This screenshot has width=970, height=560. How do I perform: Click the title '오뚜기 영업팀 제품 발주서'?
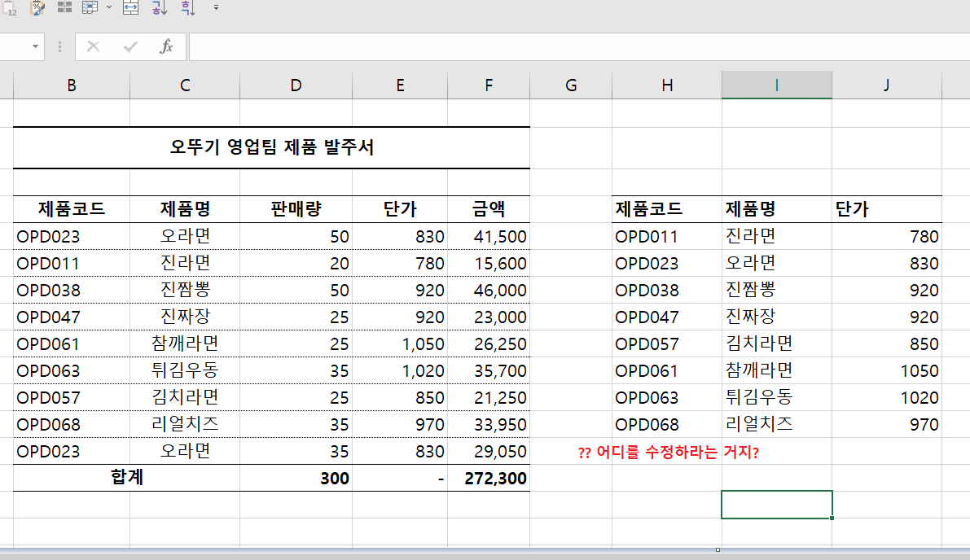coord(271,147)
